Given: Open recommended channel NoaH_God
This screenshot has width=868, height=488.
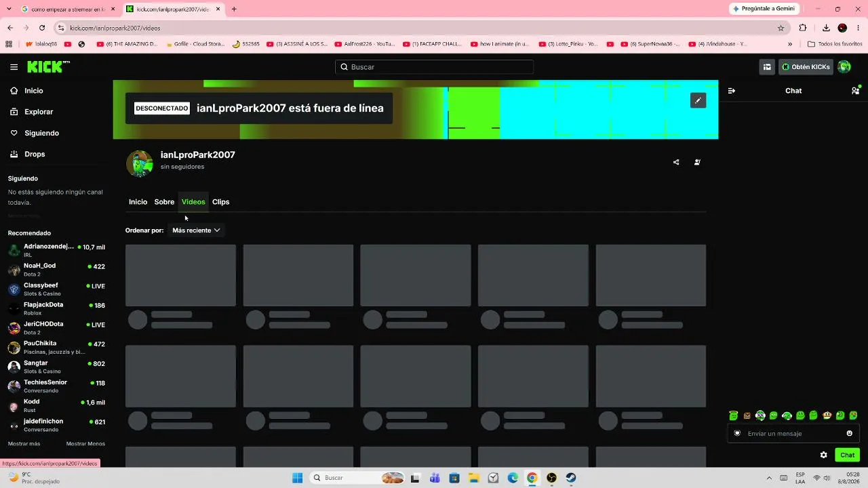Looking at the screenshot, I should [56, 270].
